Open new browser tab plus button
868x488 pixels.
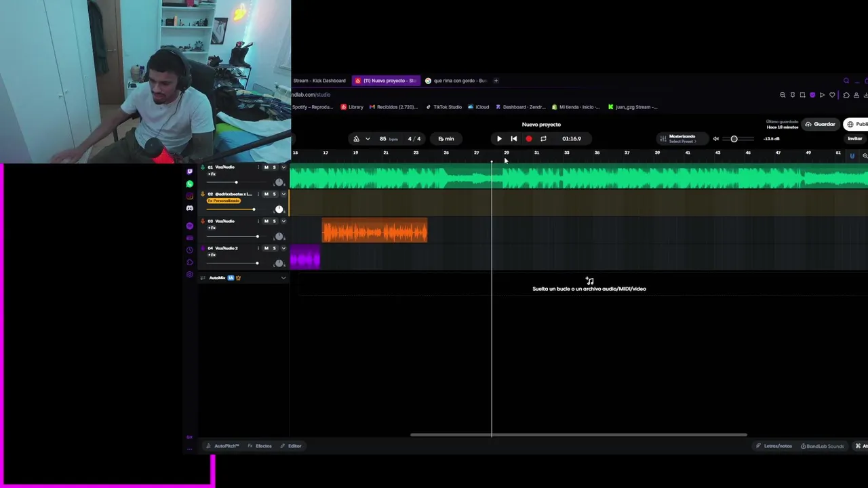point(496,81)
